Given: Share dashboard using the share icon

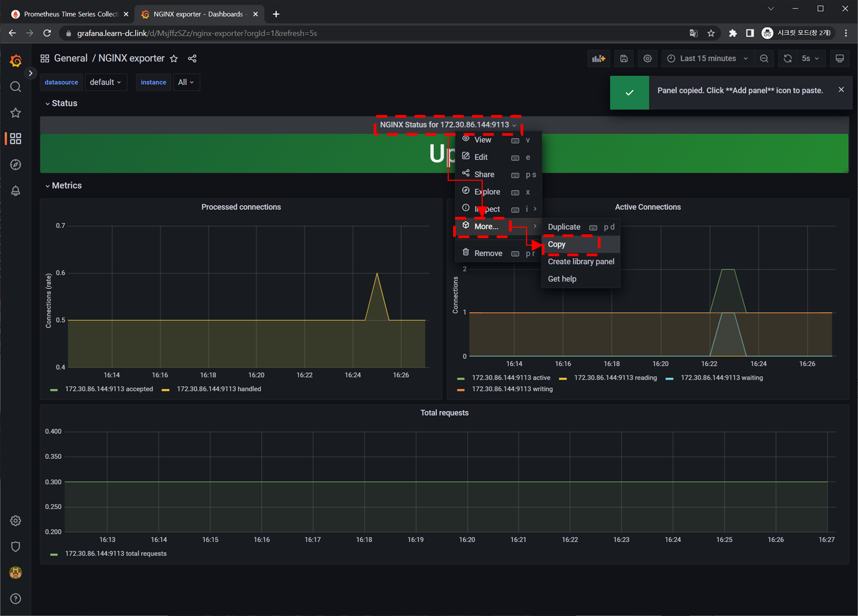Looking at the screenshot, I should (x=192, y=59).
